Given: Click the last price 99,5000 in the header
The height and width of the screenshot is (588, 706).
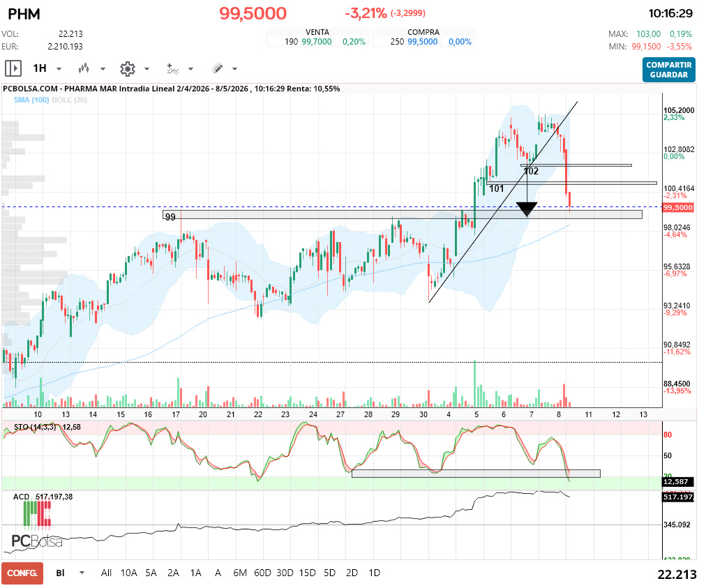Looking at the screenshot, I should (253, 13).
